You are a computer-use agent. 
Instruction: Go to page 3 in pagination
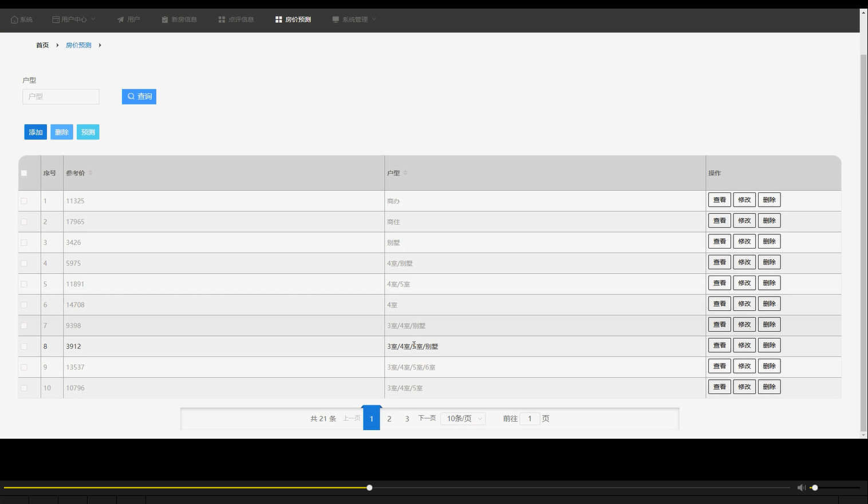click(407, 419)
